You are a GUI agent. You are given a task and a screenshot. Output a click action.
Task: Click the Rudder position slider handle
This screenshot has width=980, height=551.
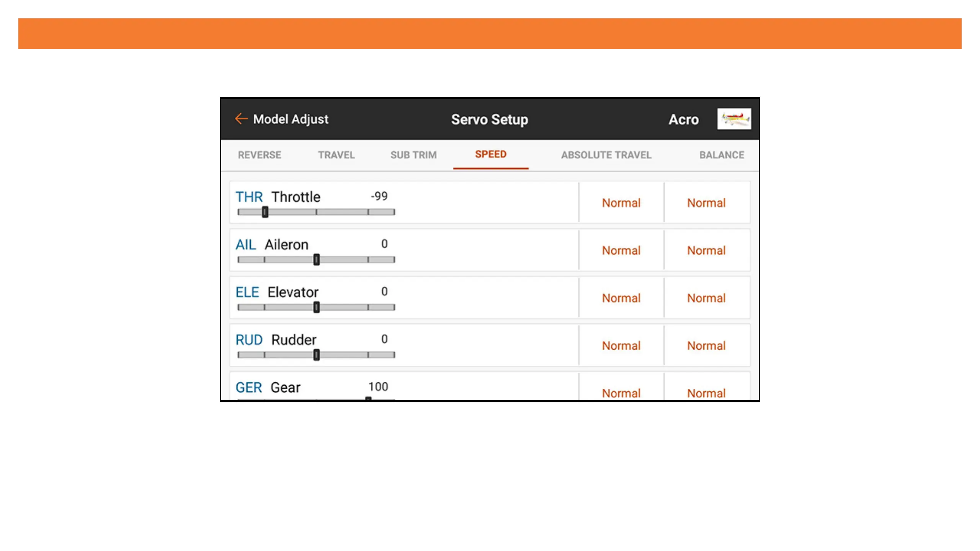[316, 355]
